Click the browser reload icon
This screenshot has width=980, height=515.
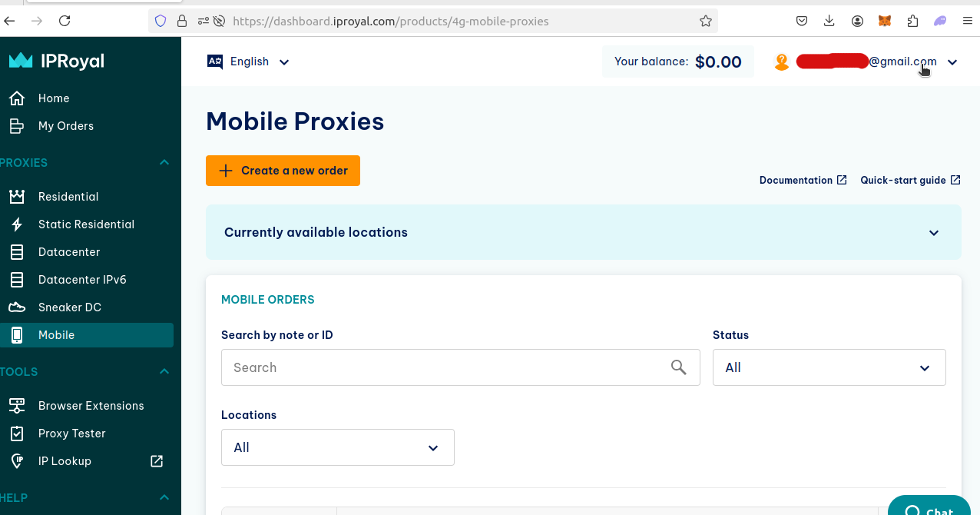click(x=65, y=22)
